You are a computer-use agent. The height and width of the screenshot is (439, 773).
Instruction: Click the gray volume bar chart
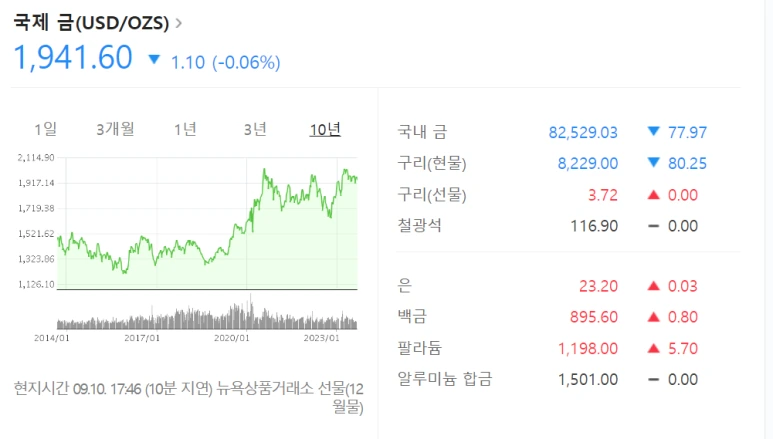(x=207, y=314)
